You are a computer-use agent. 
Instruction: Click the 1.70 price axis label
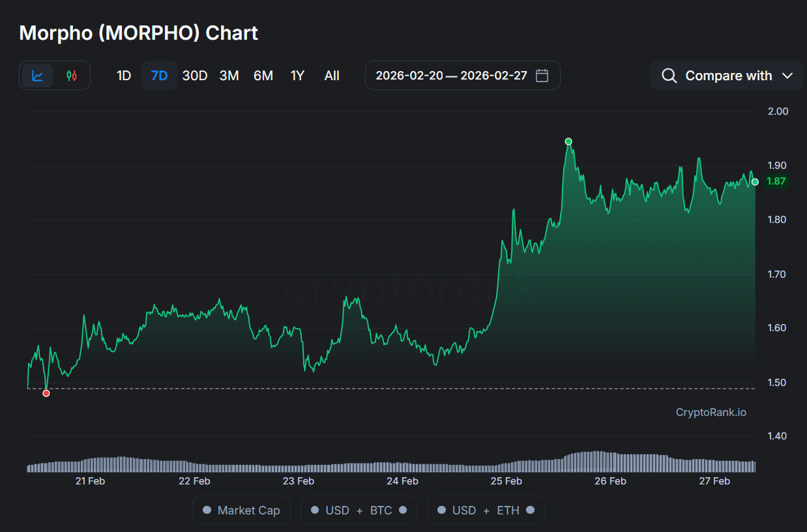tap(778, 274)
